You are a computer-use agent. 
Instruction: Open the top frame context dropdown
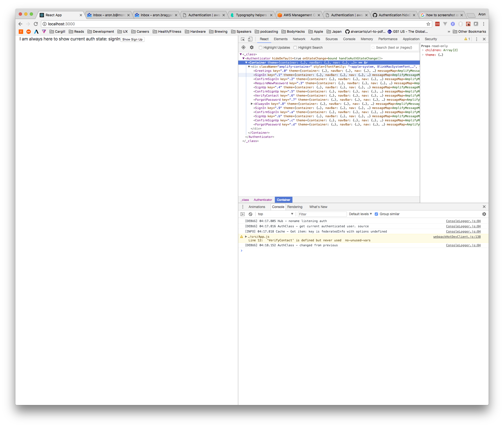point(275,214)
